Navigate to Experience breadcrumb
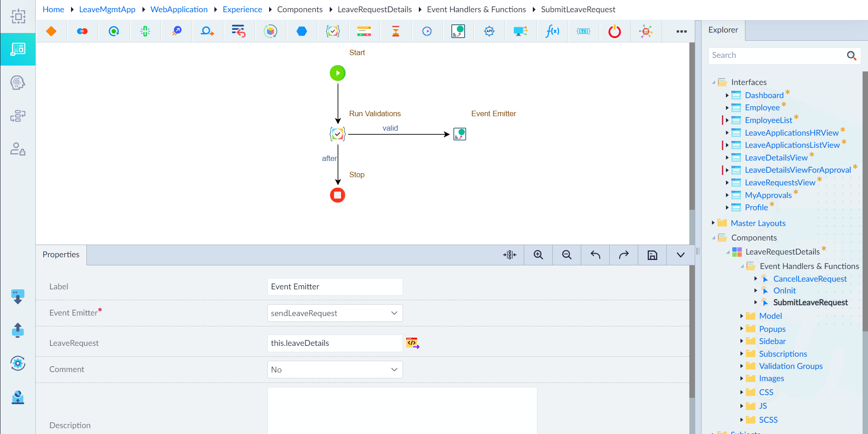 click(x=242, y=9)
